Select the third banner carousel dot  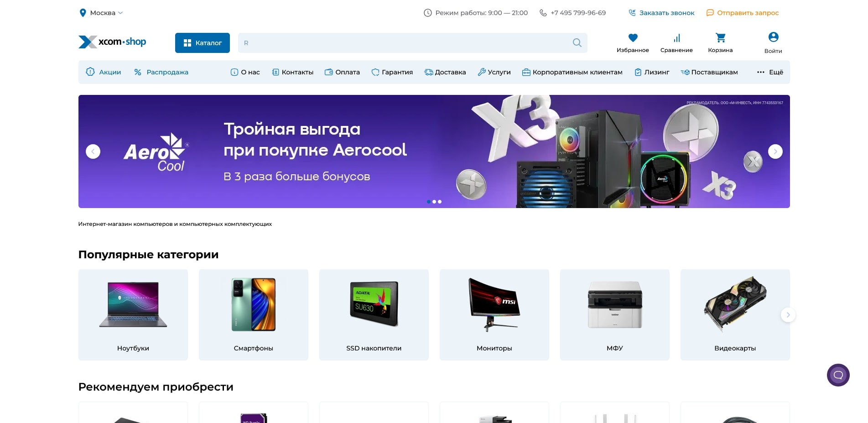tap(440, 202)
